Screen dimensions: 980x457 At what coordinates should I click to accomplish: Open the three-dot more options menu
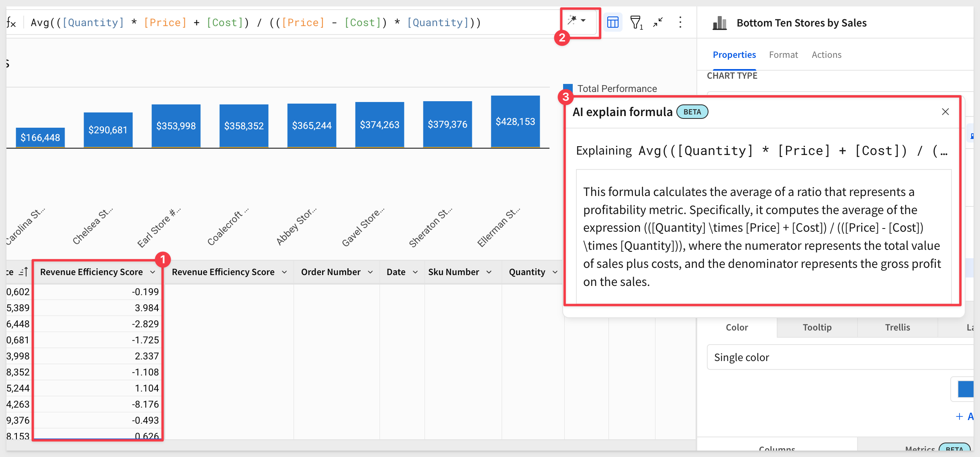(680, 22)
